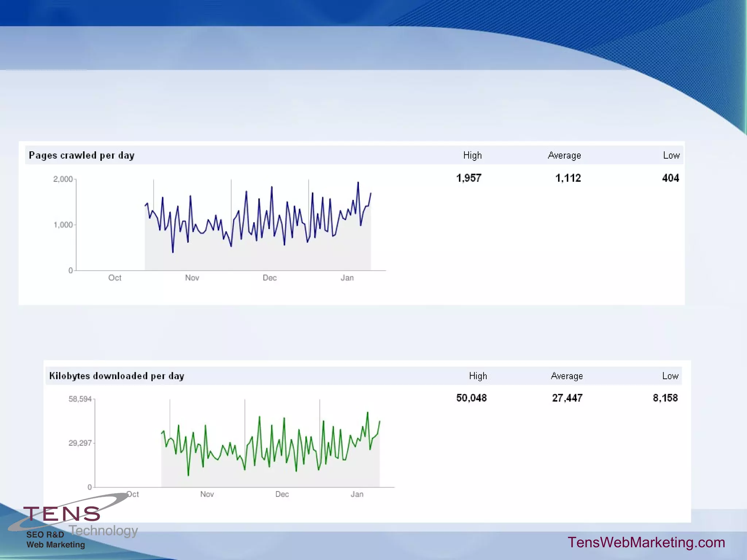Image resolution: width=747 pixels, height=560 pixels.
Task: Click the Low column header in kilobytes section
Action: pos(670,376)
